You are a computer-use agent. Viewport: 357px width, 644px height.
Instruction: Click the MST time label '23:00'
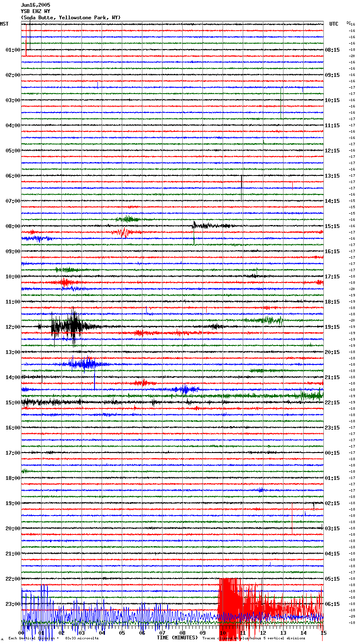[13, 604]
